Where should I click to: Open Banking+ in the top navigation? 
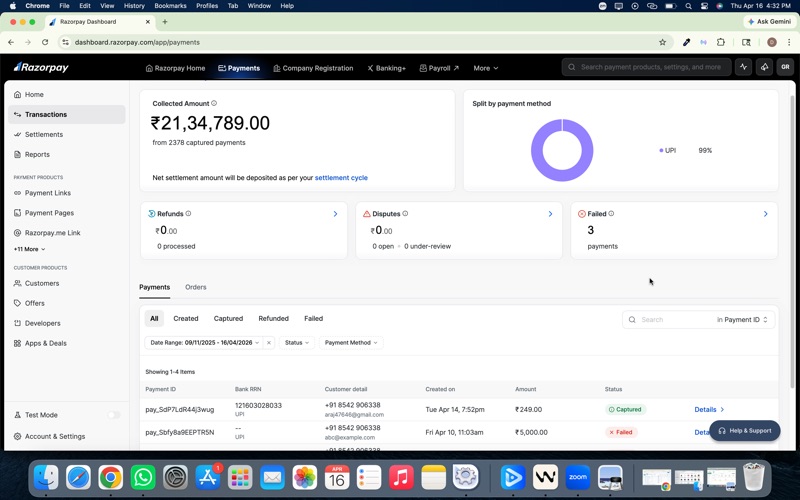pyautogui.click(x=386, y=68)
